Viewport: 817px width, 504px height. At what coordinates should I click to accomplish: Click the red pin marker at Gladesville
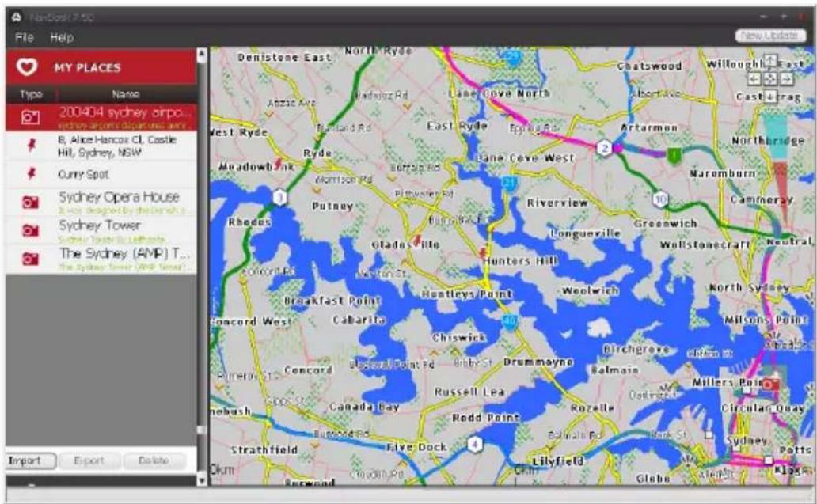point(417,240)
